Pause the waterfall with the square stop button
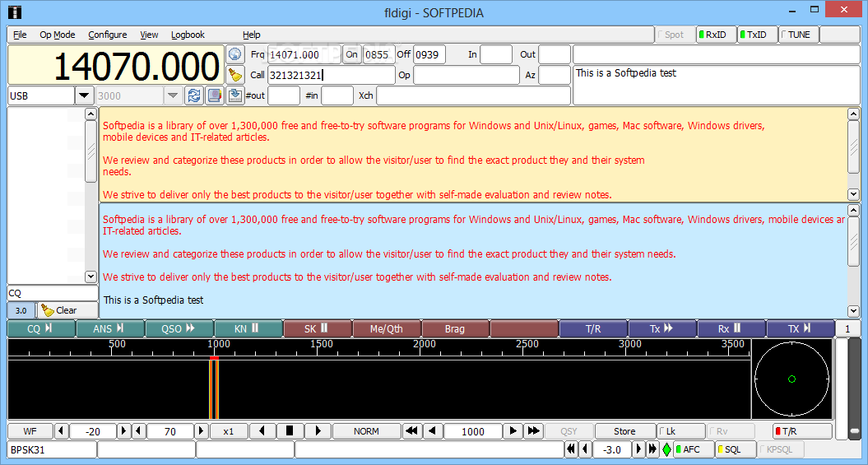The width and height of the screenshot is (868, 465). click(x=289, y=431)
